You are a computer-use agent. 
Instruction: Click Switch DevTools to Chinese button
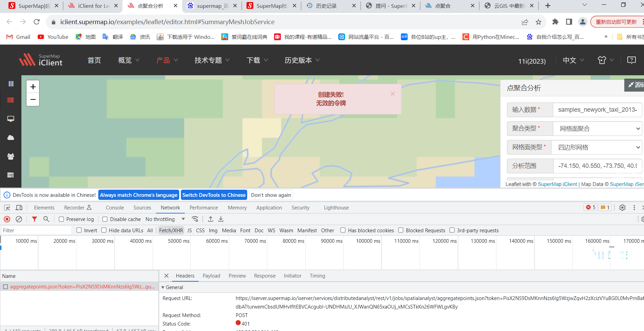coord(214,195)
